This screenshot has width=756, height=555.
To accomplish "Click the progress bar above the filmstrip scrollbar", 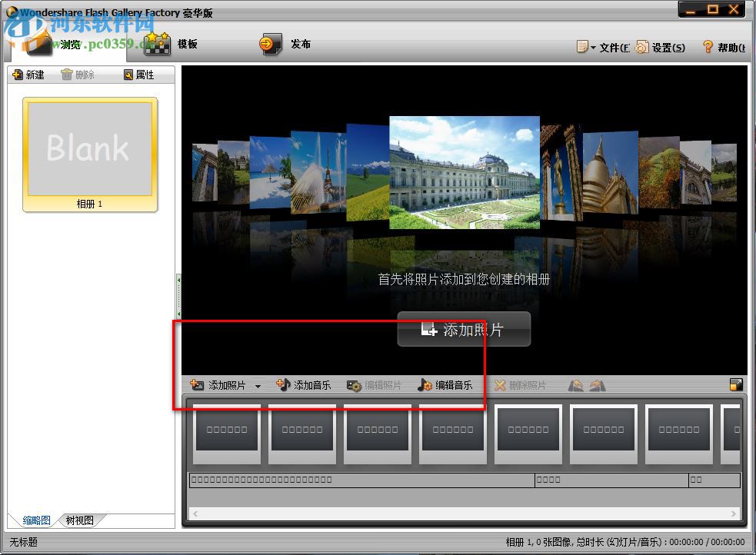I will coord(358,480).
